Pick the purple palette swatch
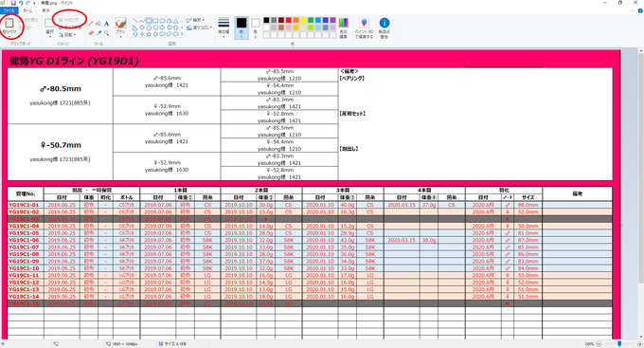644x348 pixels. pyautogui.click(x=332, y=20)
